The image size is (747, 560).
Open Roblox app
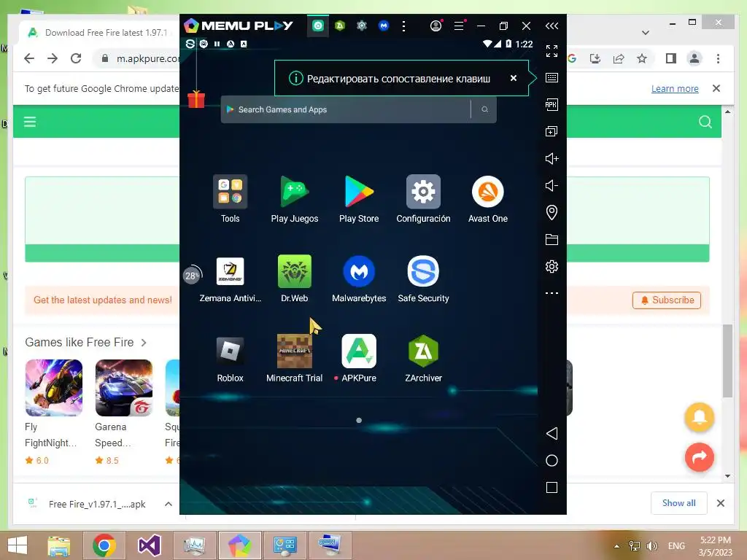tap(230, 351)
